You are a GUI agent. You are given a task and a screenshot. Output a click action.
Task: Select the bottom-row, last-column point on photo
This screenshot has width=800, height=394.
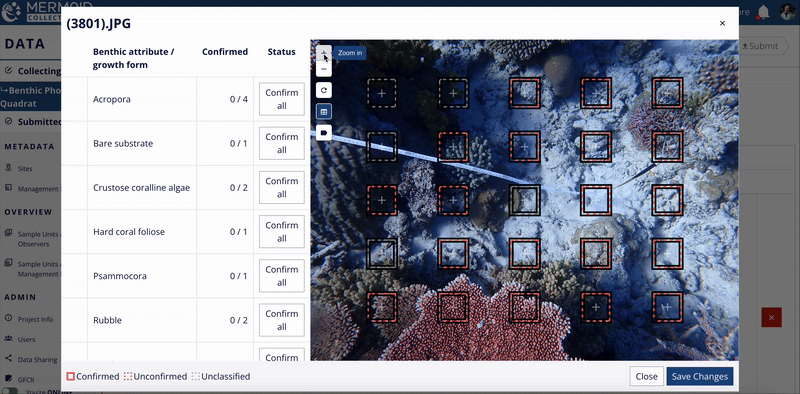tap(667, 307)
